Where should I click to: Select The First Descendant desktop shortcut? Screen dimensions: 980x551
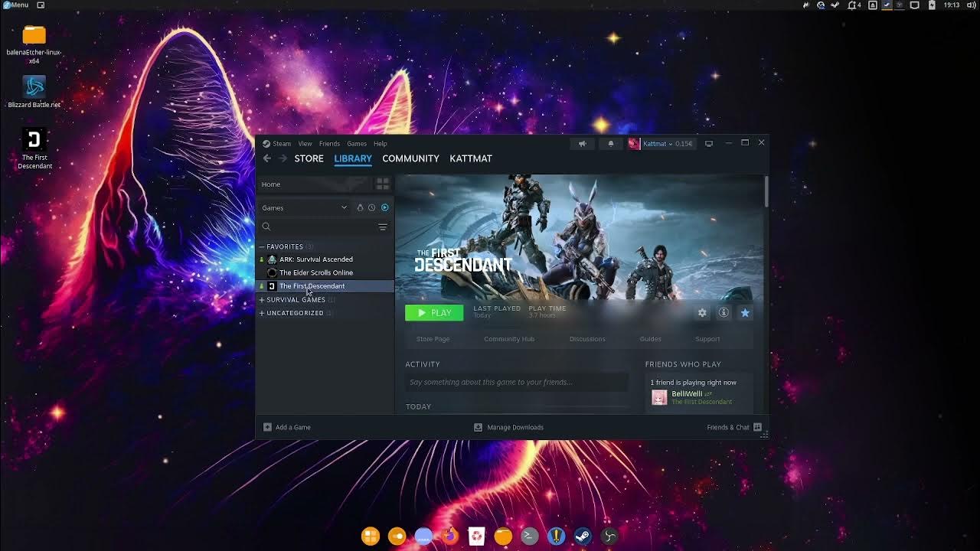click(34, 149)
